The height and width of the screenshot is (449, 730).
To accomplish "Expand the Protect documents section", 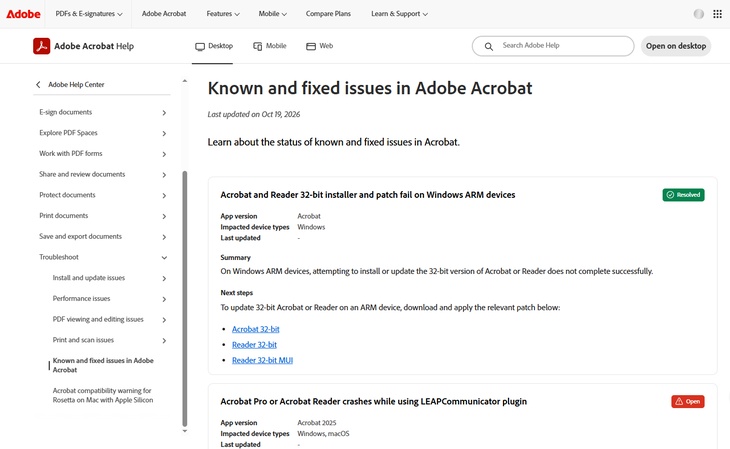I will click(164, 196).
